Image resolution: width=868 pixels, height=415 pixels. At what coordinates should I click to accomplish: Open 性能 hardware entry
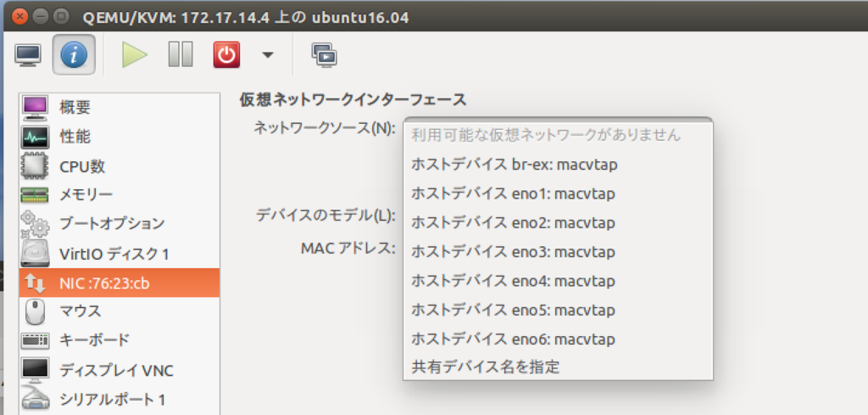(119, 137)
